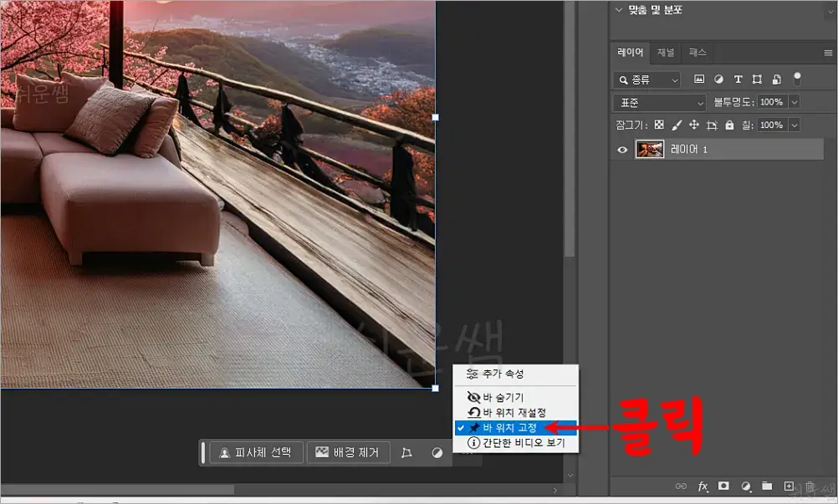Click the 배경 제거 button

click(349, 452)
